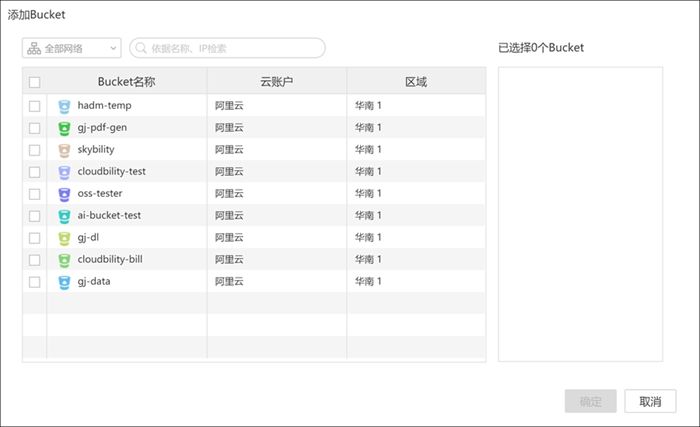
Task: Check the box for hadm-temp bucket
Action: click(x=35, y=106)
